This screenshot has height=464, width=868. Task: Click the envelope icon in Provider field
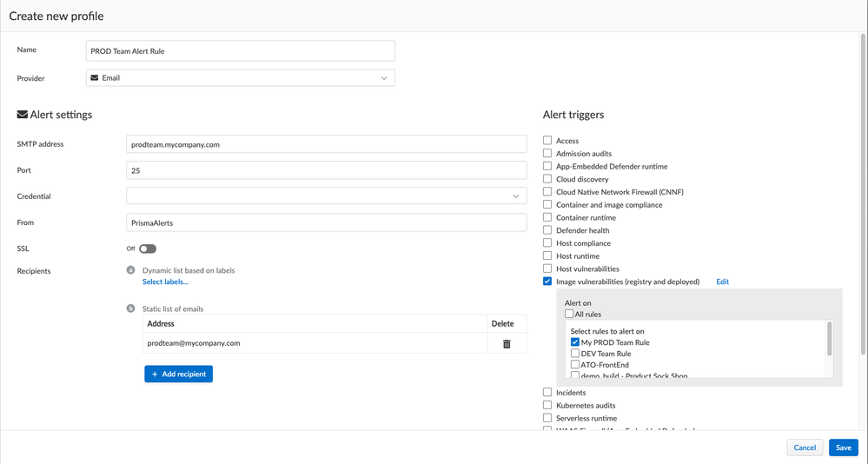(x=95, y=78)
